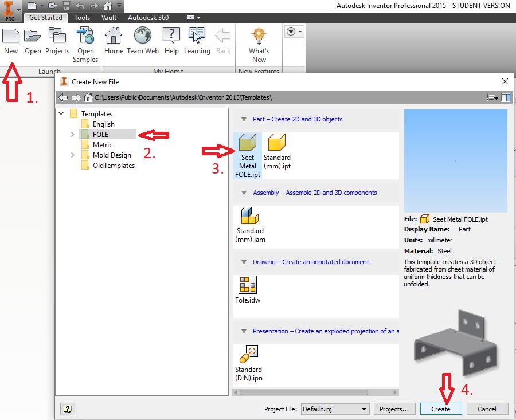The image size is (516, 420).
Task: Open the Learning path resources
Action: point(197,41)
